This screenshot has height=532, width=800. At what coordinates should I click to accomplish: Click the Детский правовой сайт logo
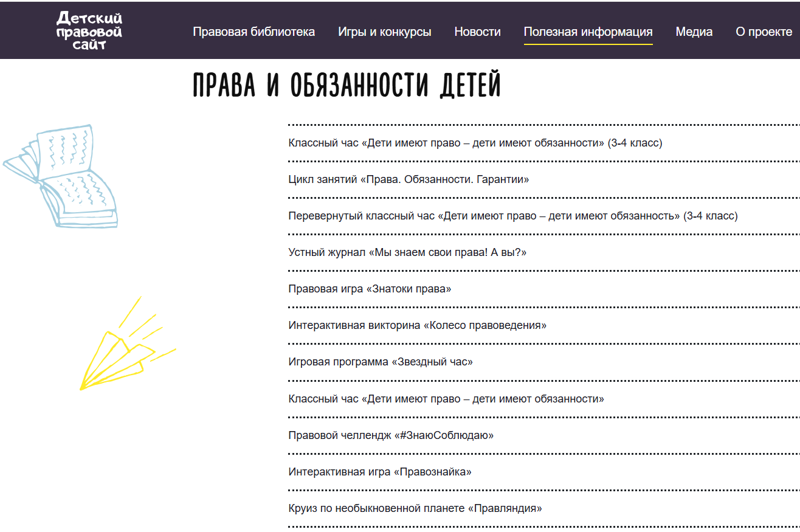click(89, 30)
